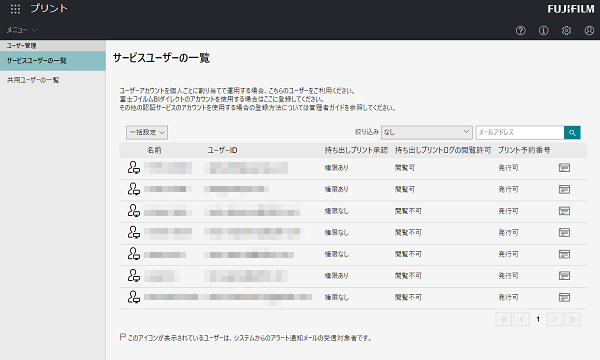Open details card icon in seventh row
600x360 pixels.
pos(564,297)
